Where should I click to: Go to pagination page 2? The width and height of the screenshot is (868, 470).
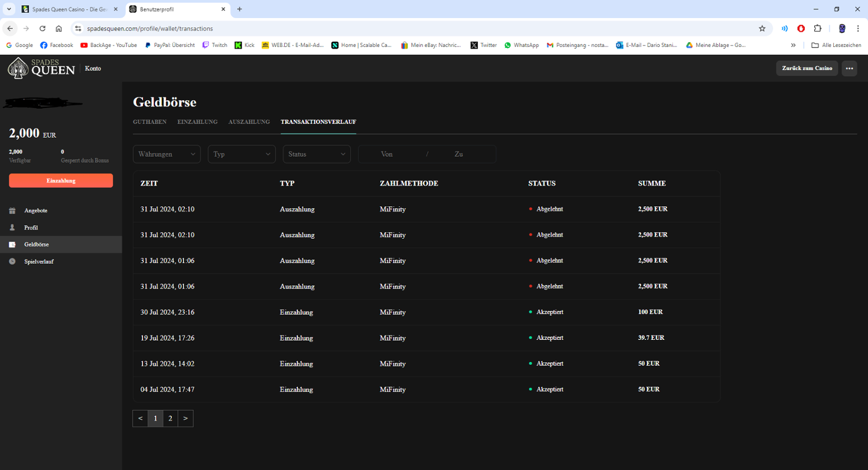[170, 419]
